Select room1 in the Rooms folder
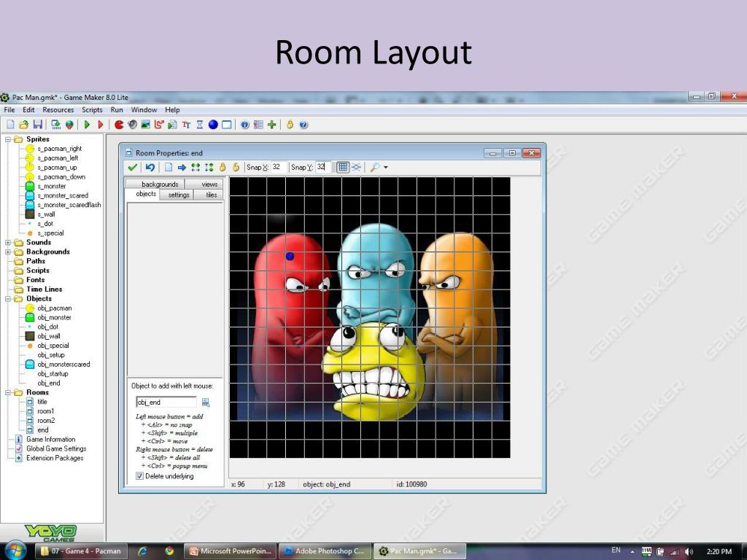 pos(46,411)
